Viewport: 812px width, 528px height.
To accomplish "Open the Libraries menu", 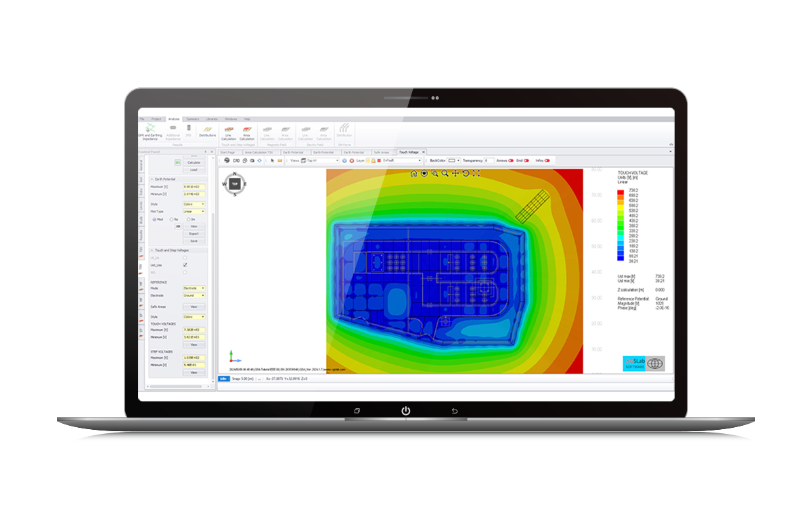I will click(211, 118).
